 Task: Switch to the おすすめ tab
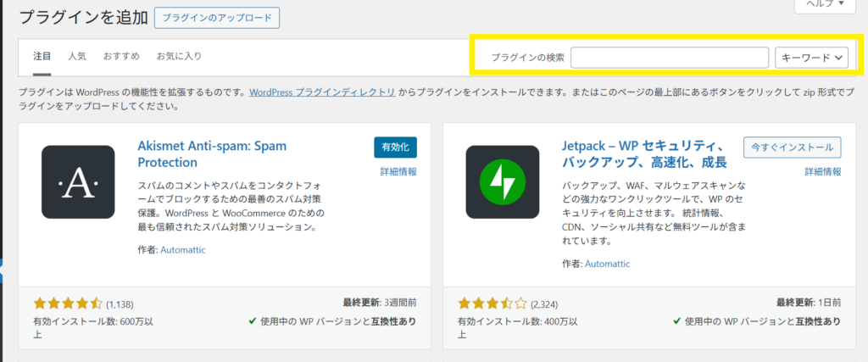pos(121,56)
